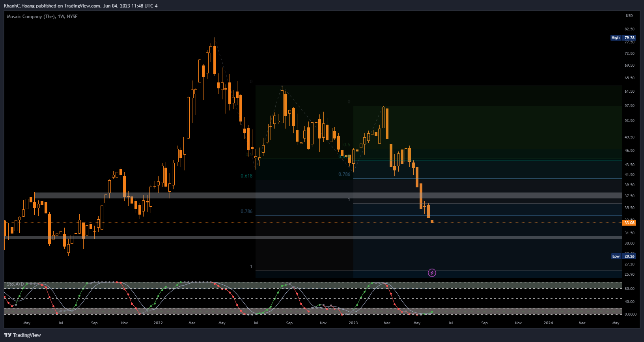Click the right 0.786 Fibonacci label near 41.50
This screenshot has width=644, height=342.
pyautogui.click(x=344, y=174)
